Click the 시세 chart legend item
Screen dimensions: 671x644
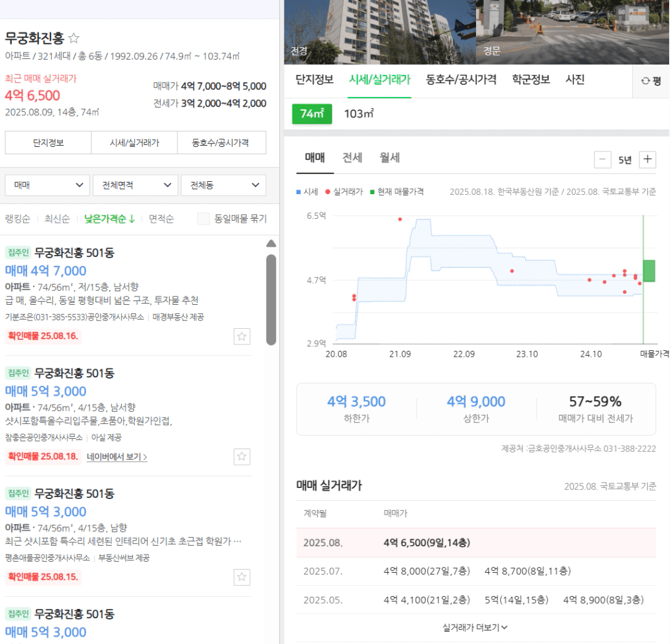(307, 192)
